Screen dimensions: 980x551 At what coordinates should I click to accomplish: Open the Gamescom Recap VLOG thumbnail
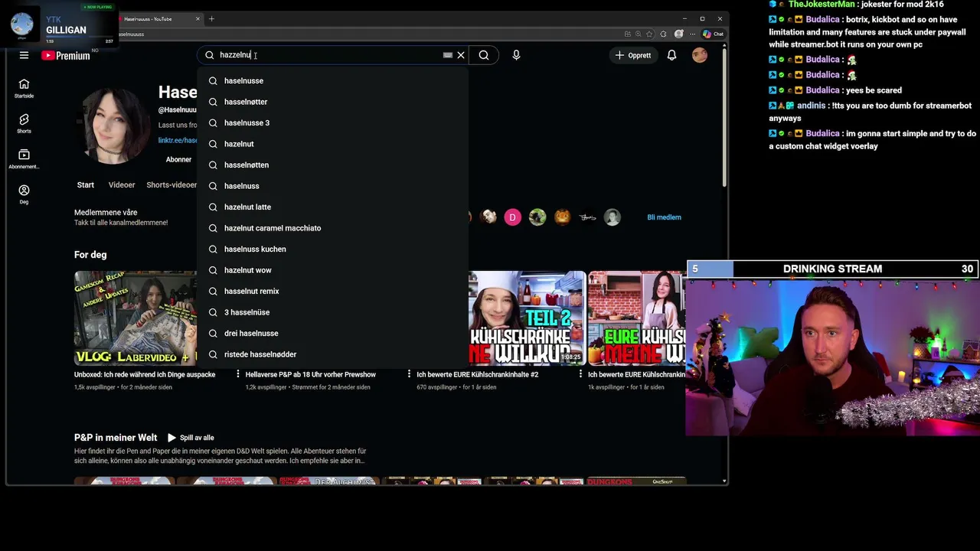[136, 318]
